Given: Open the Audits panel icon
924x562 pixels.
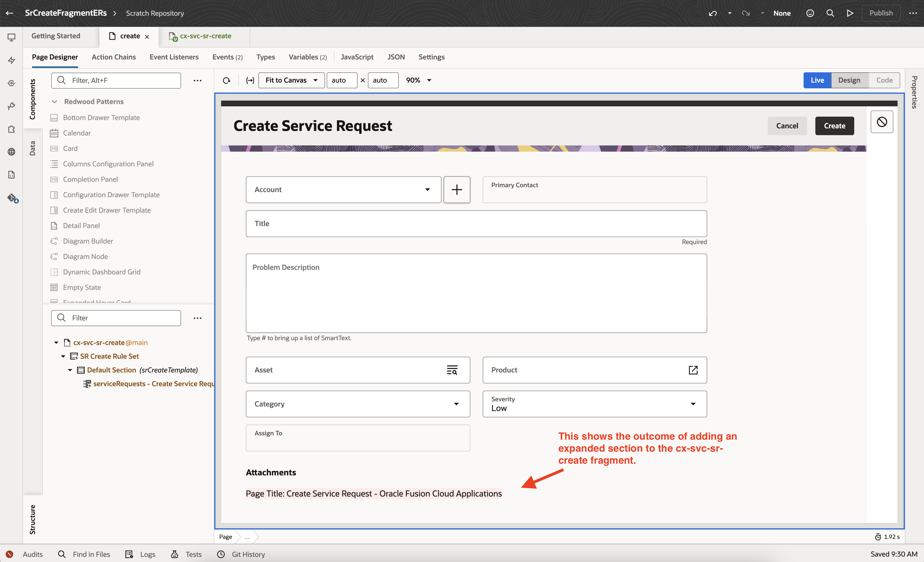Looking at the screenshot, I should (x=10, y=554).
